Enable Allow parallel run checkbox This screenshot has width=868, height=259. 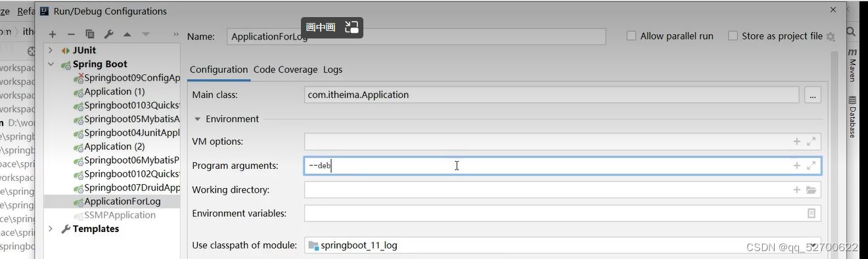click(631, 36)
